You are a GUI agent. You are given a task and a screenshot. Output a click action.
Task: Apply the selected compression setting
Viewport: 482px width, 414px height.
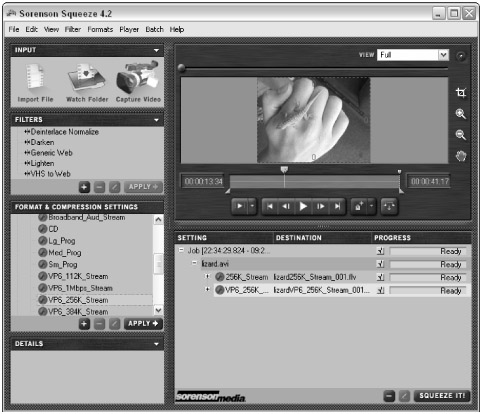click(x=143, y=324)
